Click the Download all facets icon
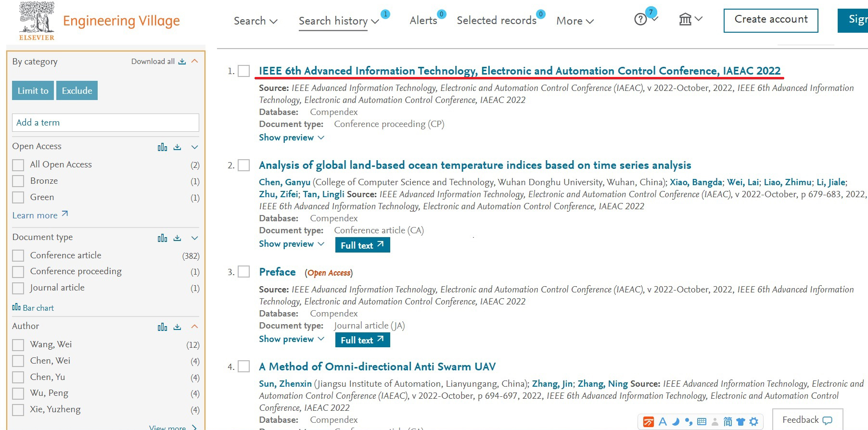This screenshot has height=430, width=868. [182, 62]
